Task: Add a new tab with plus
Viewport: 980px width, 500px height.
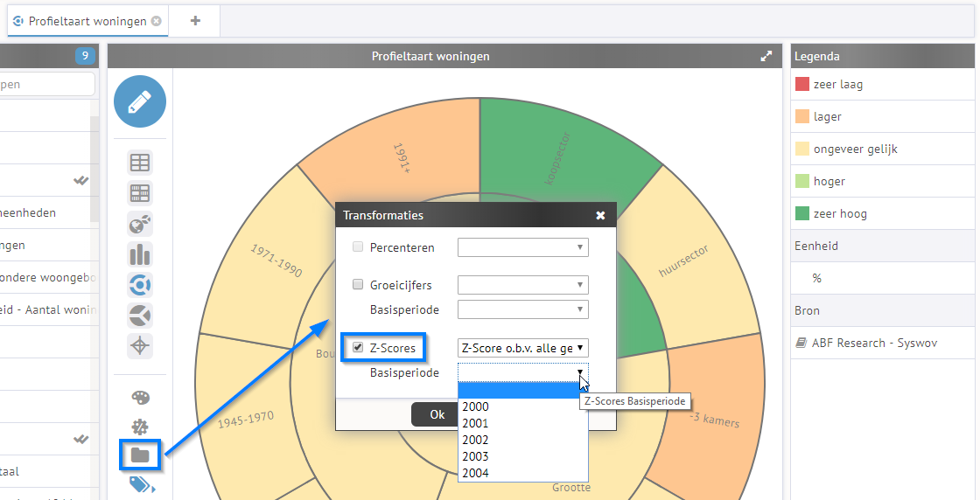Action: (195, 21)
